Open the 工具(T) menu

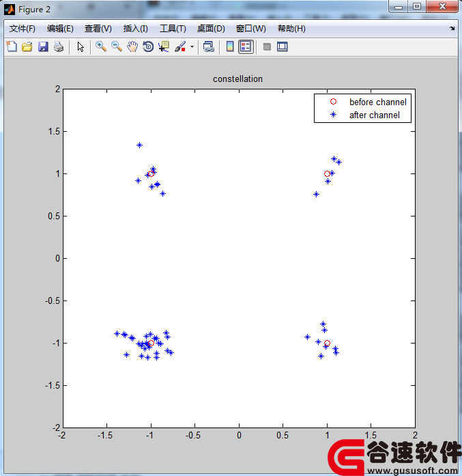(x=173, y=29)
